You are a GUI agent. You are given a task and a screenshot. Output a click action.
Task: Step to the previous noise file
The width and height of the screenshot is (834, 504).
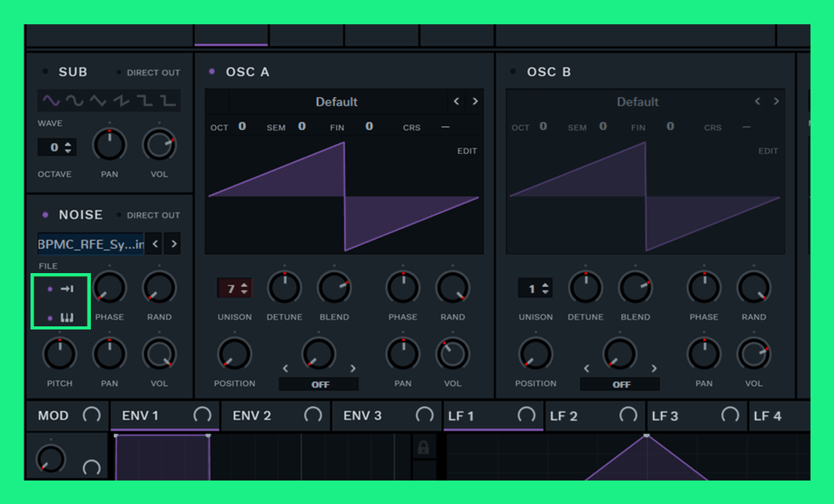click(155, 244)
